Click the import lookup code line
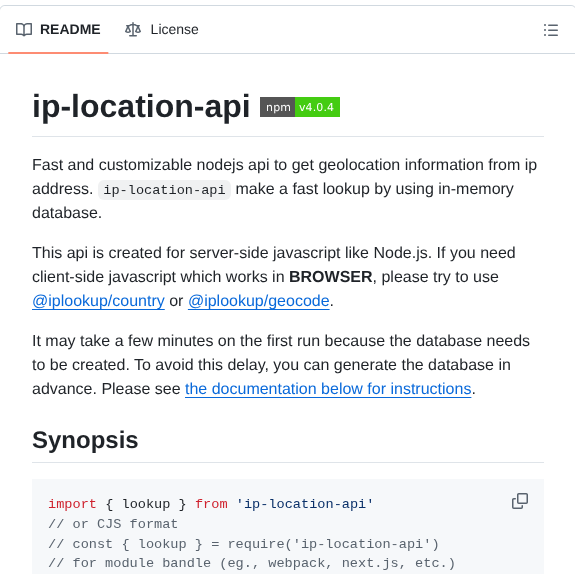This screenshot has height=574, width=575. pos(211,504)
